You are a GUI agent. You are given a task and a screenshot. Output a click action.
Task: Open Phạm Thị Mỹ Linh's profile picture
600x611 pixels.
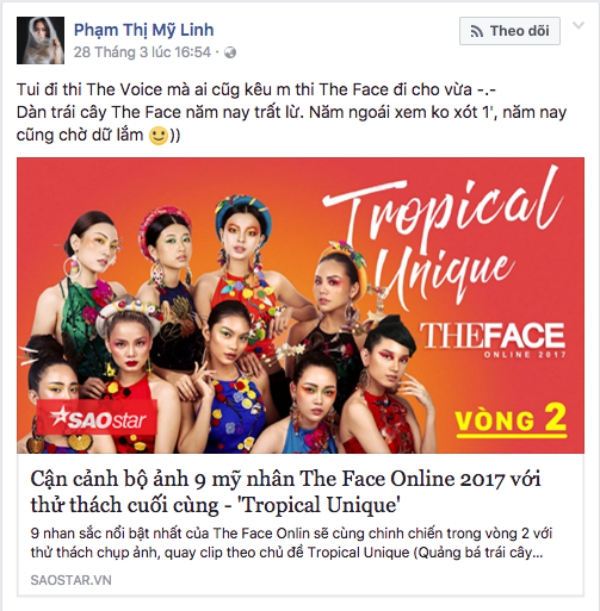(40, 40)
